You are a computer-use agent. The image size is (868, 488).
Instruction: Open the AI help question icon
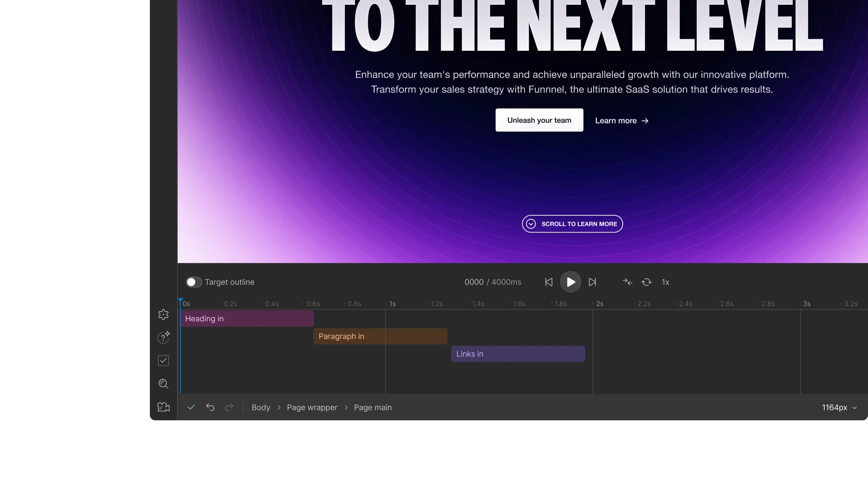coord(163,338)
